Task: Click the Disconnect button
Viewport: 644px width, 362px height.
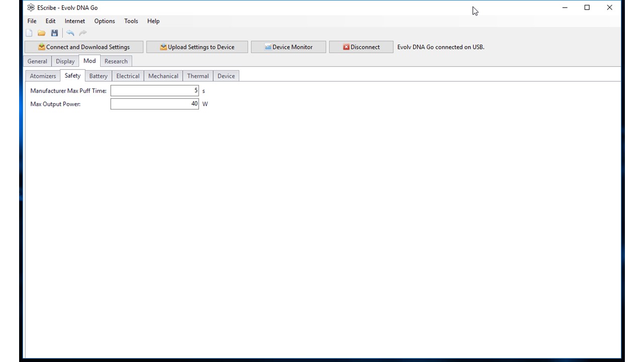Action: 361,47
